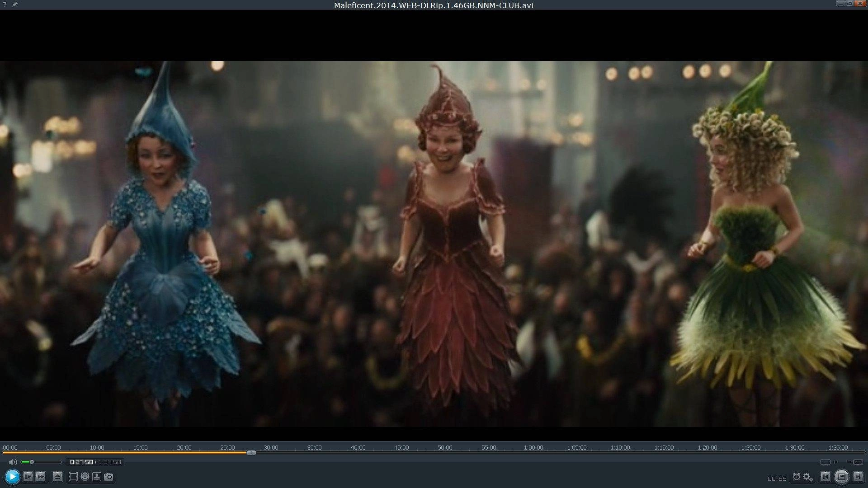Enlarge the video window with the monitor plus icon

[x=829, y=462]
